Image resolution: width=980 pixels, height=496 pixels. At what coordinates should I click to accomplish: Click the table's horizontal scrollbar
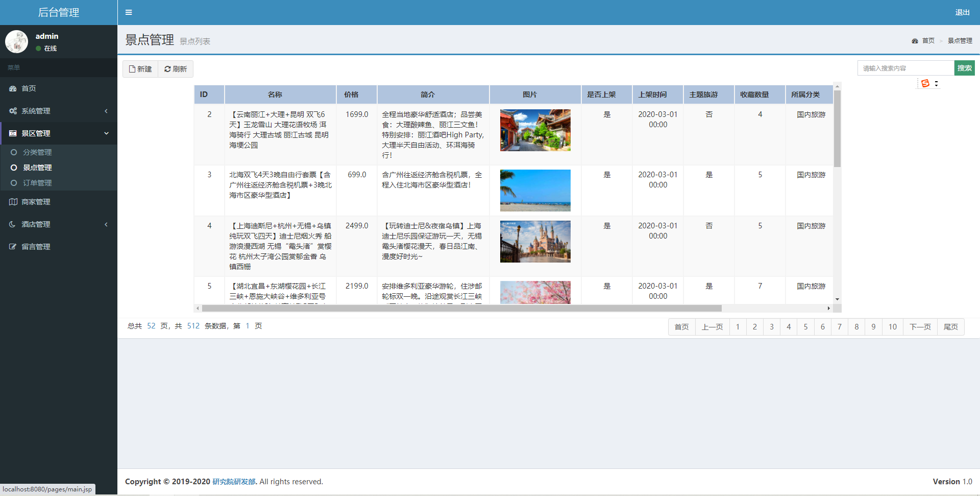click(x=461, y=308)
